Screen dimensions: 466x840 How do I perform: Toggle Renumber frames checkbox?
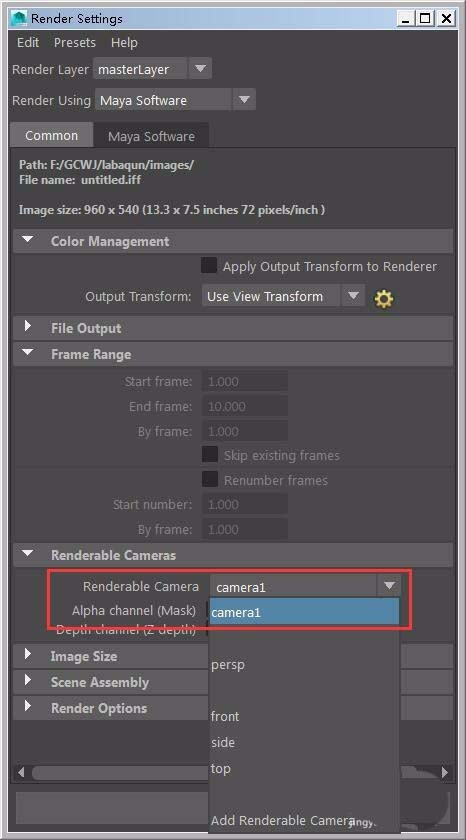210,479
